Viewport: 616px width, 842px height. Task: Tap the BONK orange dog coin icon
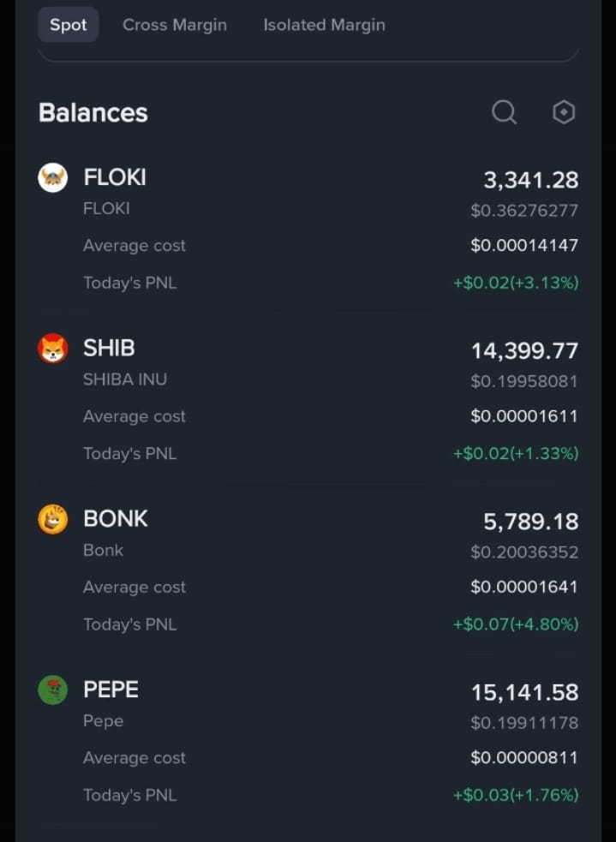coord(52,519)
